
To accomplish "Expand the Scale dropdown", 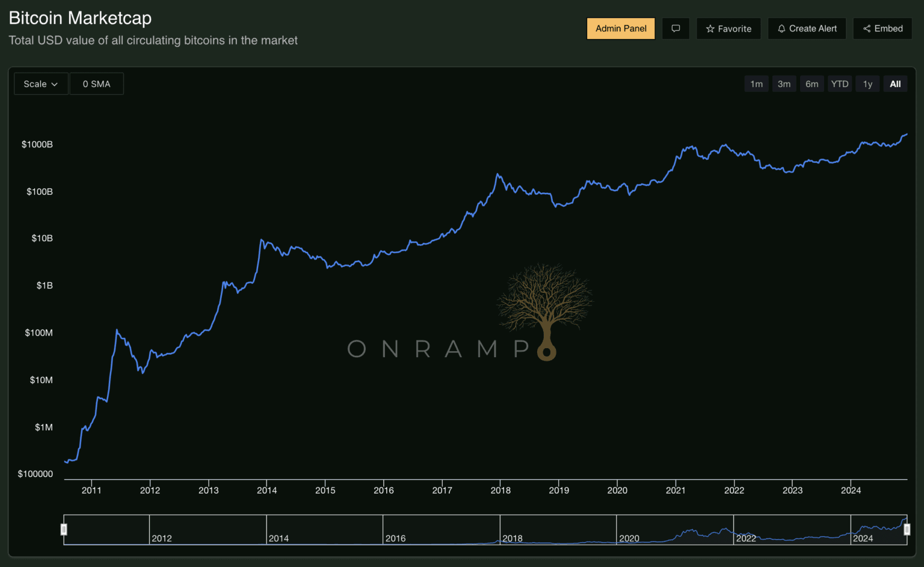I will 41,84.
